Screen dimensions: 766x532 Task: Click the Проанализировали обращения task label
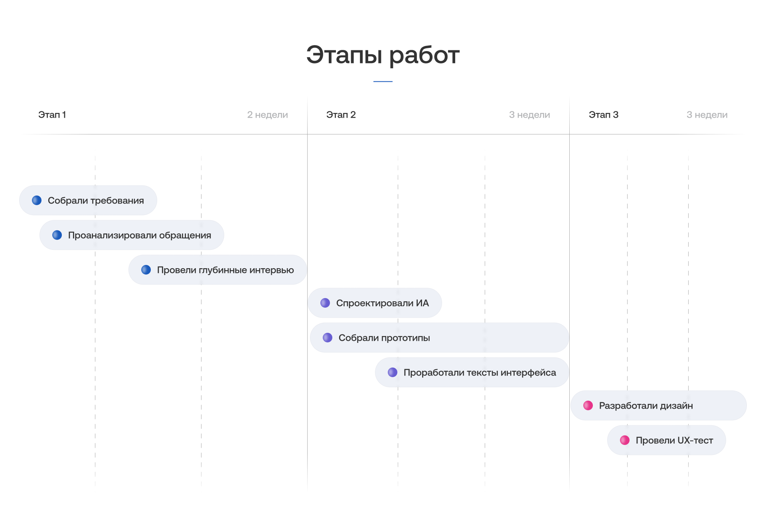(x=140, y=235)
